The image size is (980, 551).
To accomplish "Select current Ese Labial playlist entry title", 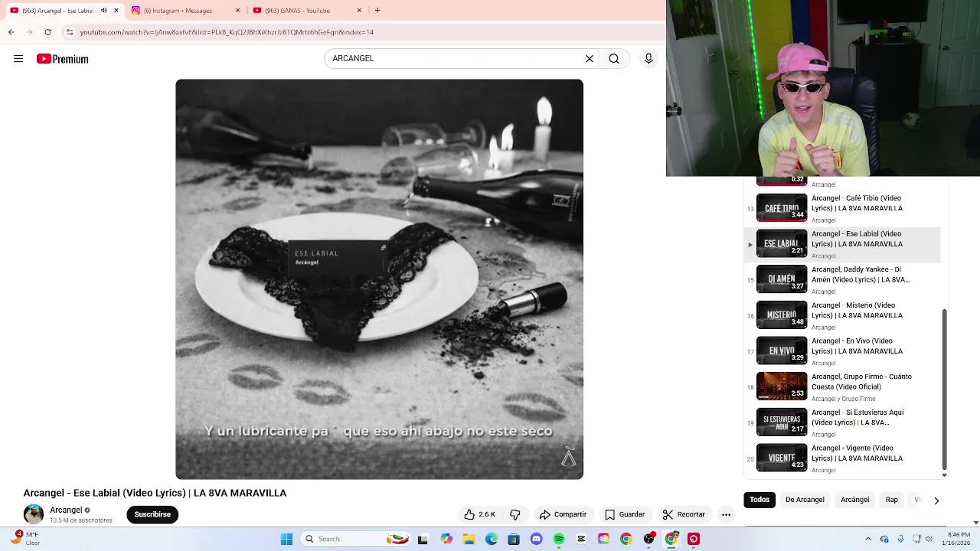I will (857, 239).
